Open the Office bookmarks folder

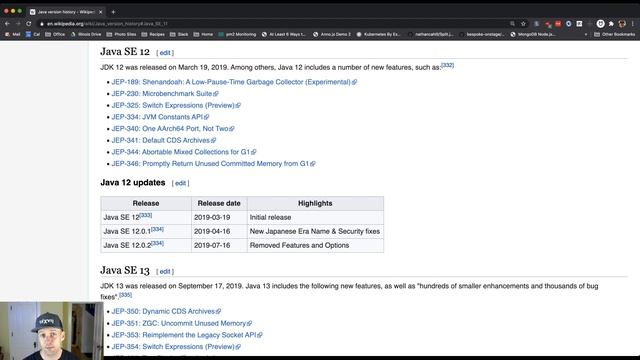pos(55,34)
